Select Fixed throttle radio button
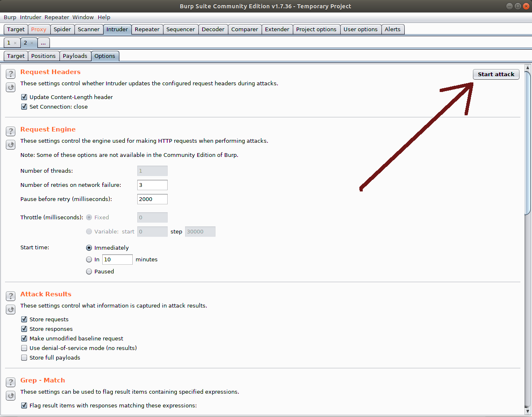Screen dimensions: 532x417 (x=89, y=217)
